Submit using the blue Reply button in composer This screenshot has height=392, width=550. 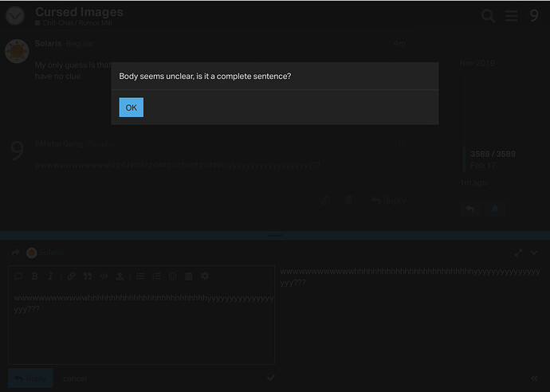(x=30, y=378)
